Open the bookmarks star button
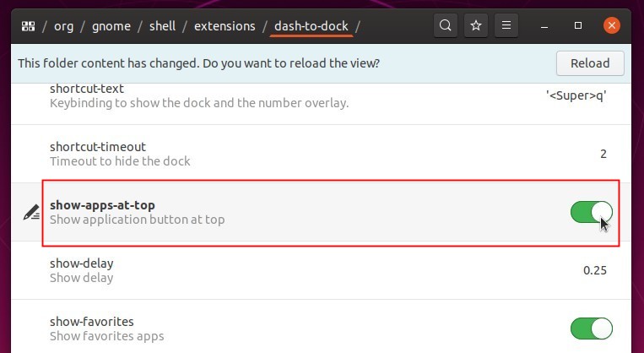This screenshot has height=353, width=644. (476, 26)
